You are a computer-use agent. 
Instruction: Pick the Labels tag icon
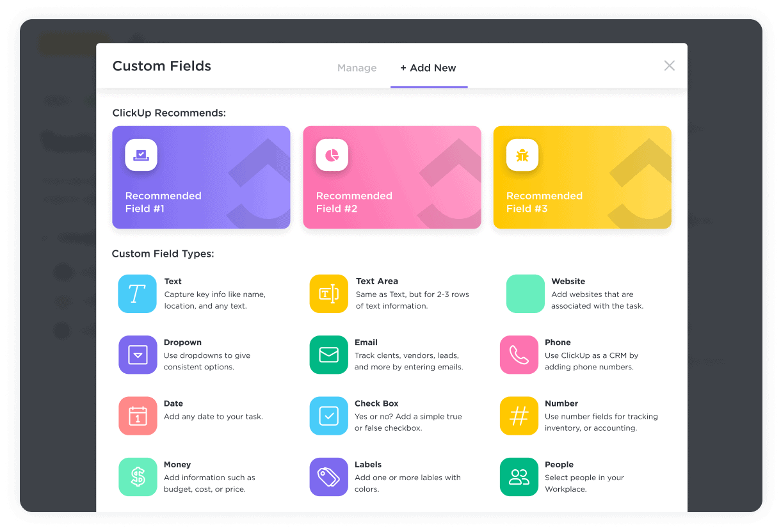(x=328, y=477)
